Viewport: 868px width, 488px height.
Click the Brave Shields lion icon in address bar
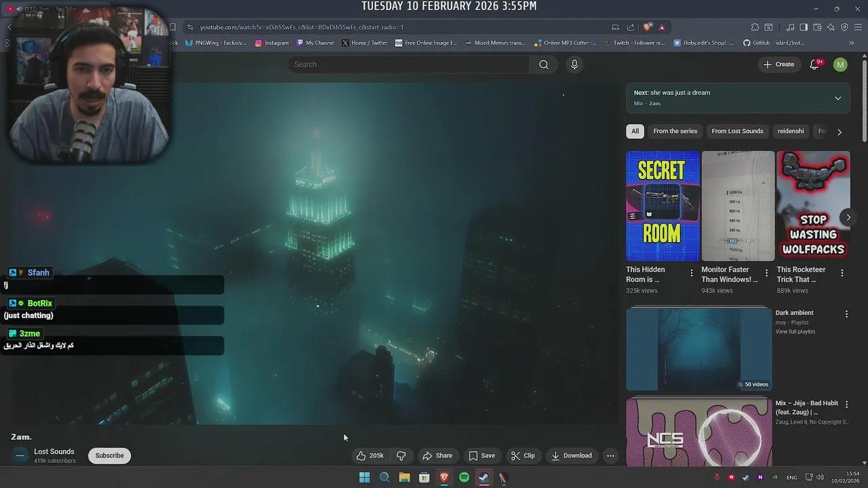click(x=648, y=27)
